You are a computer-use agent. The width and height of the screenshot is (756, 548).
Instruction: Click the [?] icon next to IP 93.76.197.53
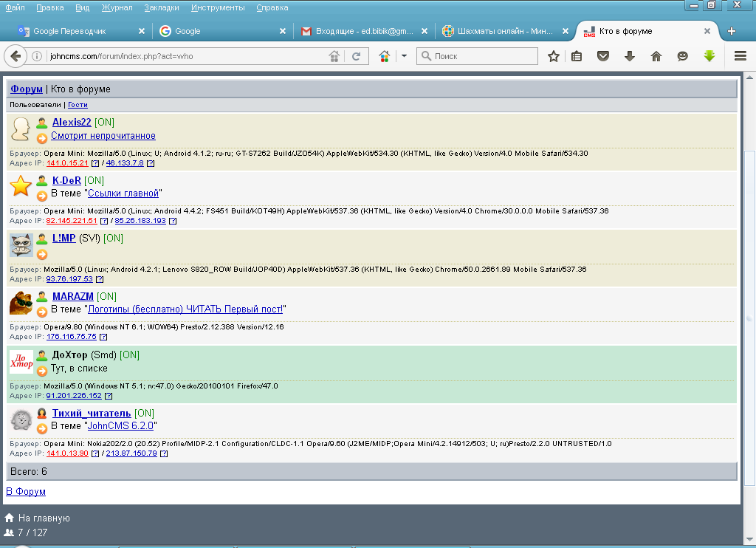[99, 279]
